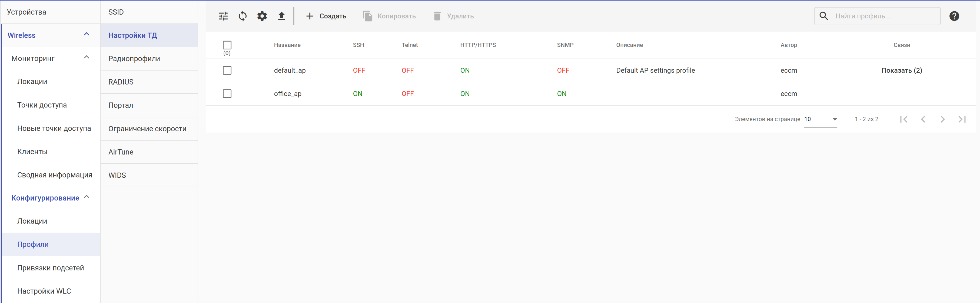The width and height of the screenshot is (980, 303).
Task: Click the refresh icon in toolbar
Action: tap(243, 16)
